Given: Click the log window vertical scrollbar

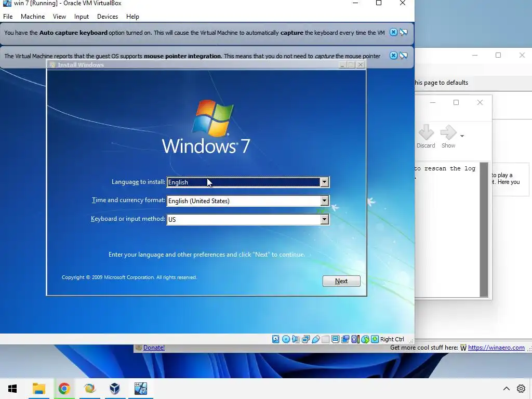Looking at the screenshot, I should [x=484, y=230].
